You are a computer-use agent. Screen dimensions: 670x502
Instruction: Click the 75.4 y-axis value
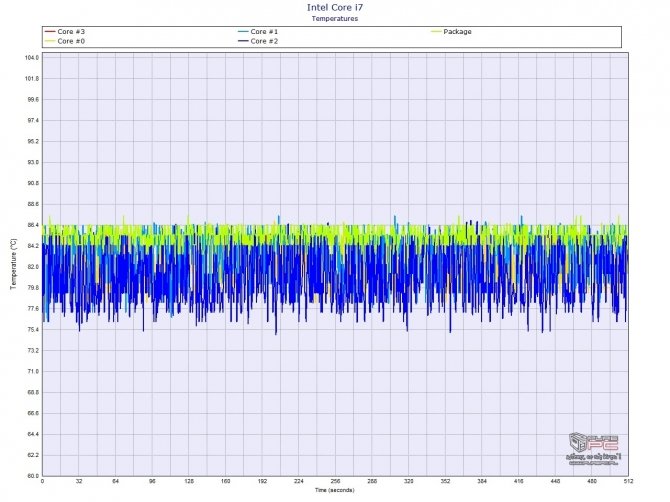32,330
